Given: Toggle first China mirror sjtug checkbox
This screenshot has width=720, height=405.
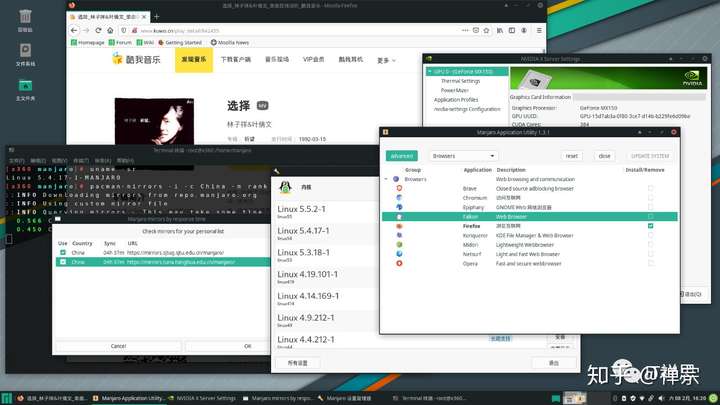Looking at the screenshot, I should [63, 253].
